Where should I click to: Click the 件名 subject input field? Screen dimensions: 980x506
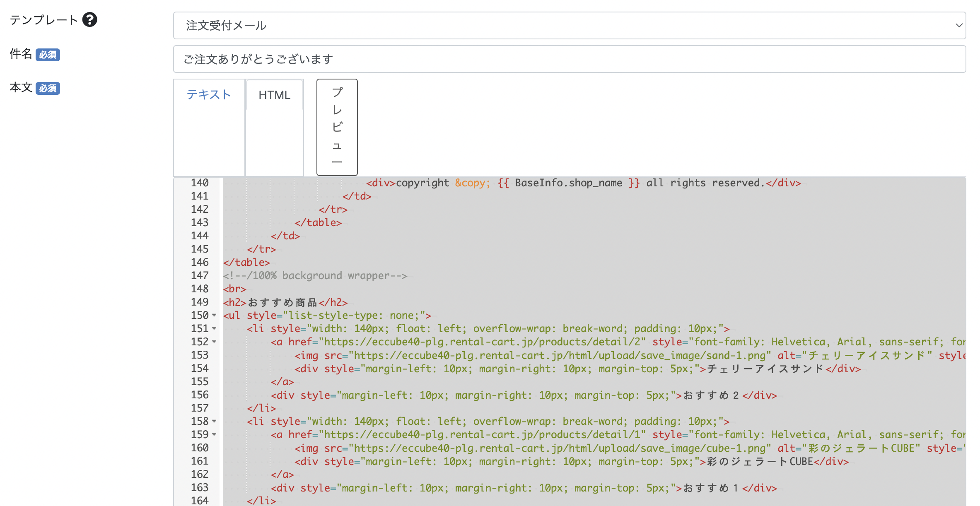tap(569, 59)
